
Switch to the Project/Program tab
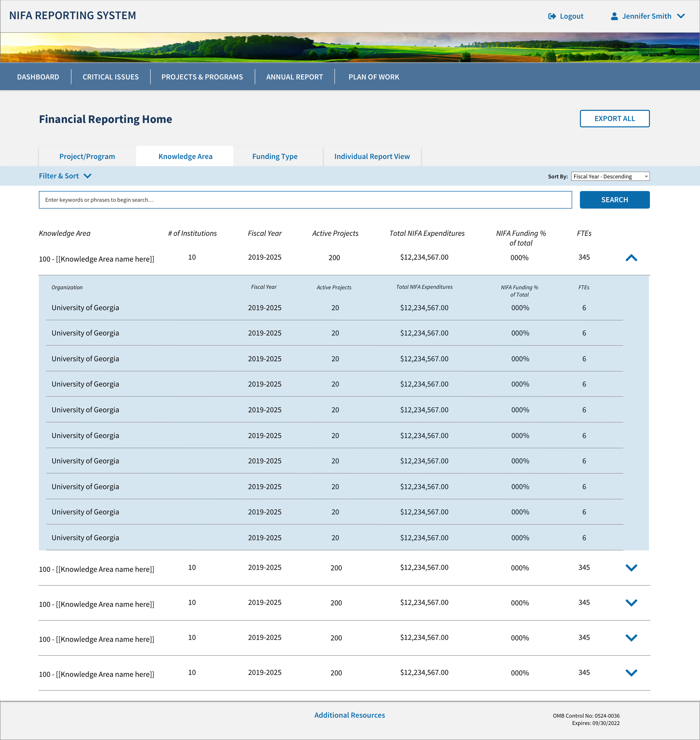point(87,156)
